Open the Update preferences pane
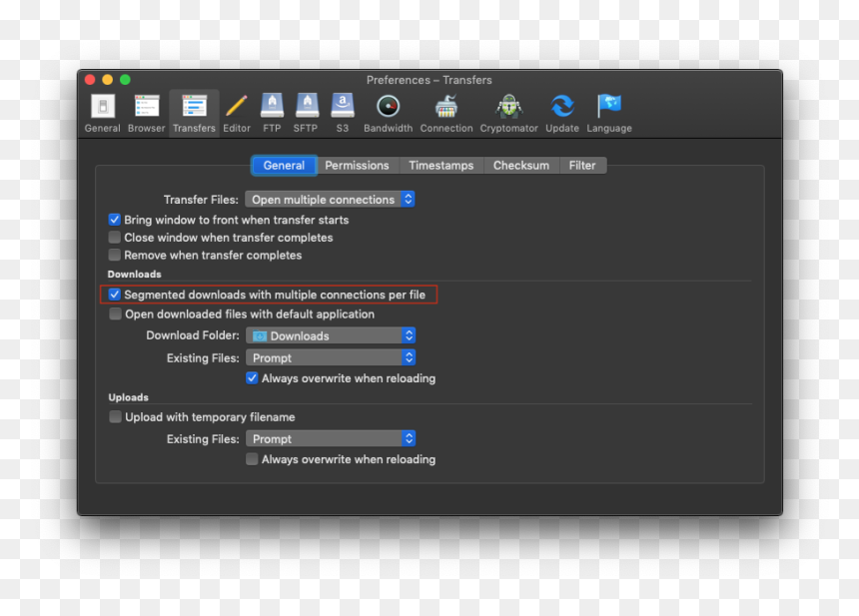 (562, 114)
